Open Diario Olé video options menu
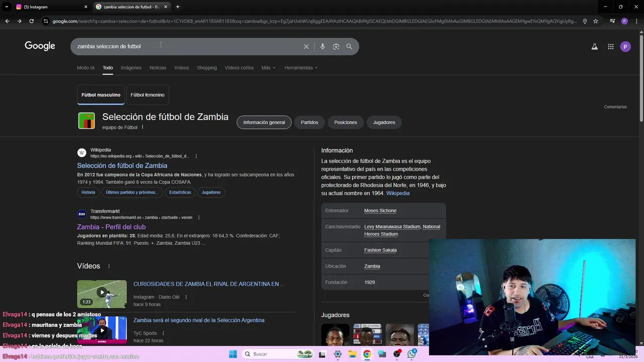The height and width of the screenshot is (362, 644). (186, 297)
